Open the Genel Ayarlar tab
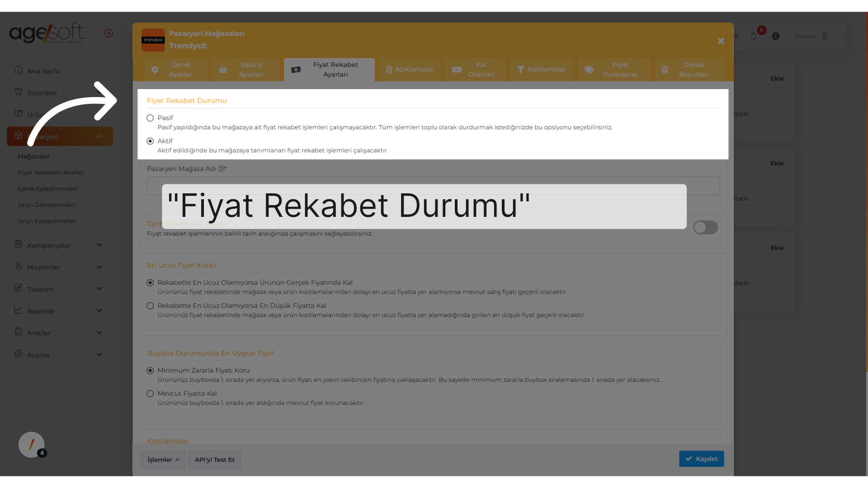 tap(175, 70)
